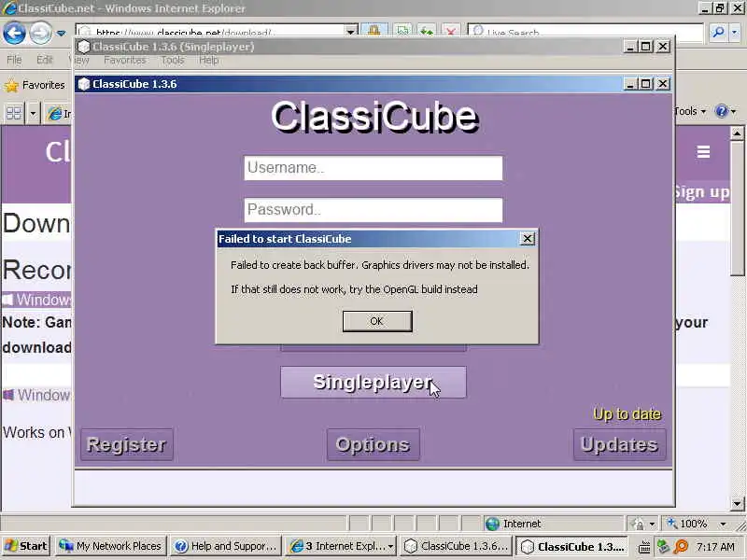Viewport: 747px width, 560px height.
Task: Click the Refresh icon in address bar
Action: click(x=427, y=32)
